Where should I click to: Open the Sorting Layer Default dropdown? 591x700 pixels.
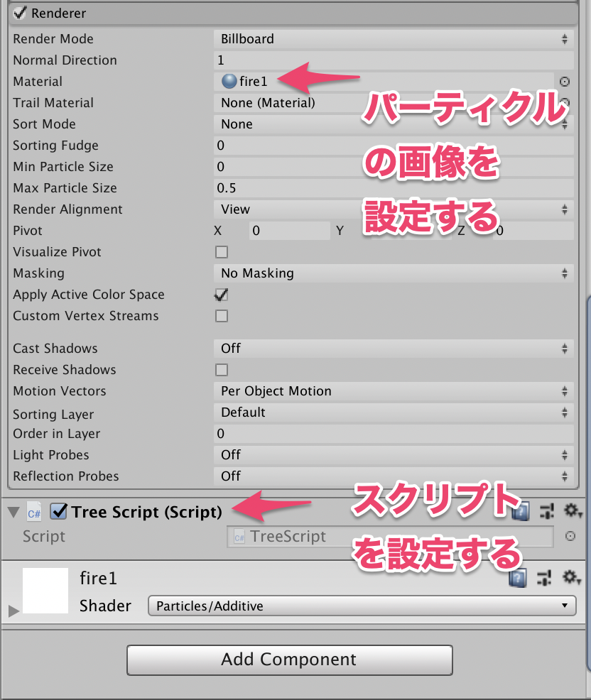[x=394, y=412]
